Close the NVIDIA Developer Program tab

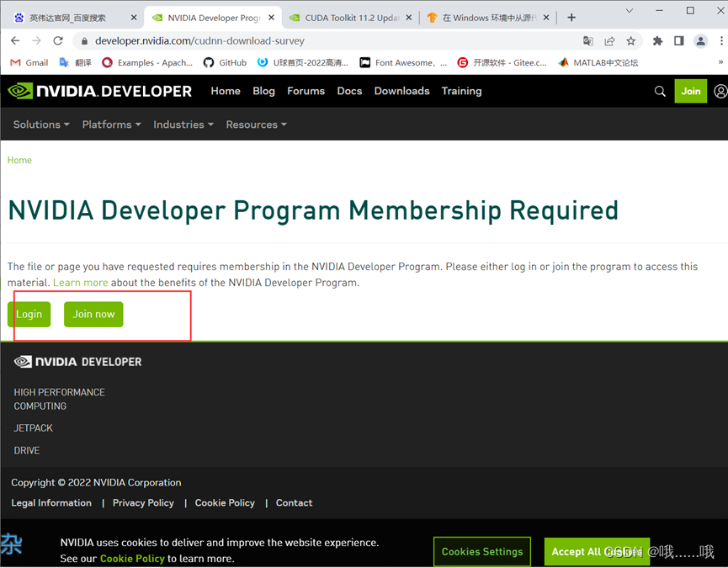272,18
